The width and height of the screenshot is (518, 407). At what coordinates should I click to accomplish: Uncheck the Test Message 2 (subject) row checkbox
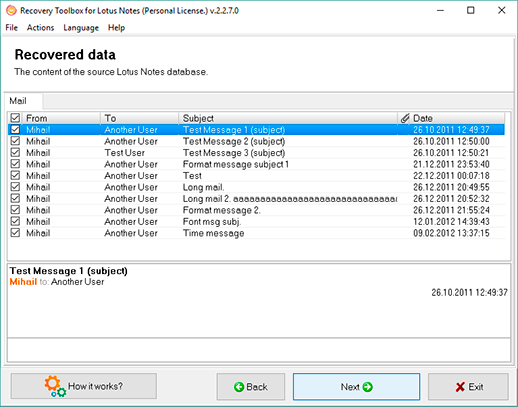[15, 141]
